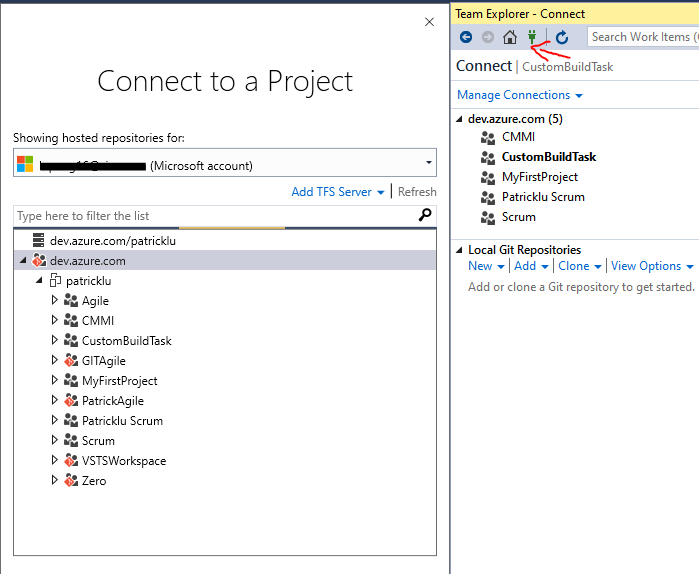The width and height of the screenshot is (699, 574).
Task: Expand the CustomBuildTask node in dialog
Action: click(x=54, y=340)
